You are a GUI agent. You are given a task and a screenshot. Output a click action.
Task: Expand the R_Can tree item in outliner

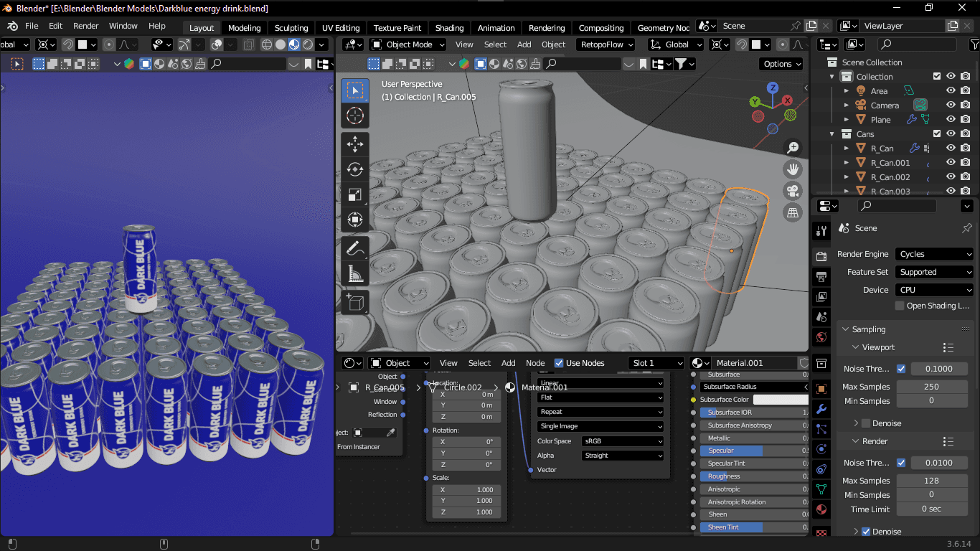point(847,149)
